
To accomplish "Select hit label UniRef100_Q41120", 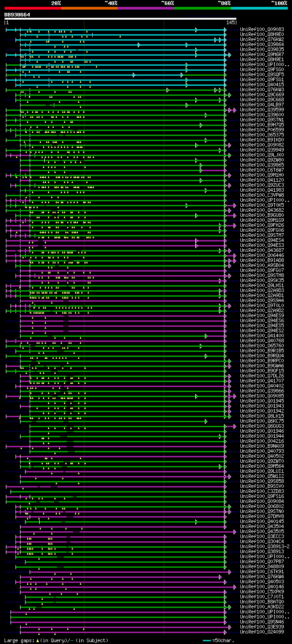I will (262, 180).
